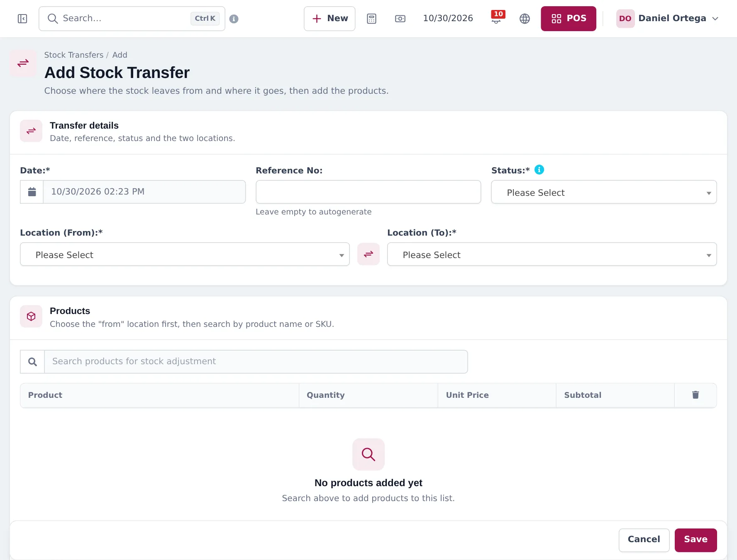Screen dimensions: 737x560
Task: Open the POS button
Action: tap(568, 19)
